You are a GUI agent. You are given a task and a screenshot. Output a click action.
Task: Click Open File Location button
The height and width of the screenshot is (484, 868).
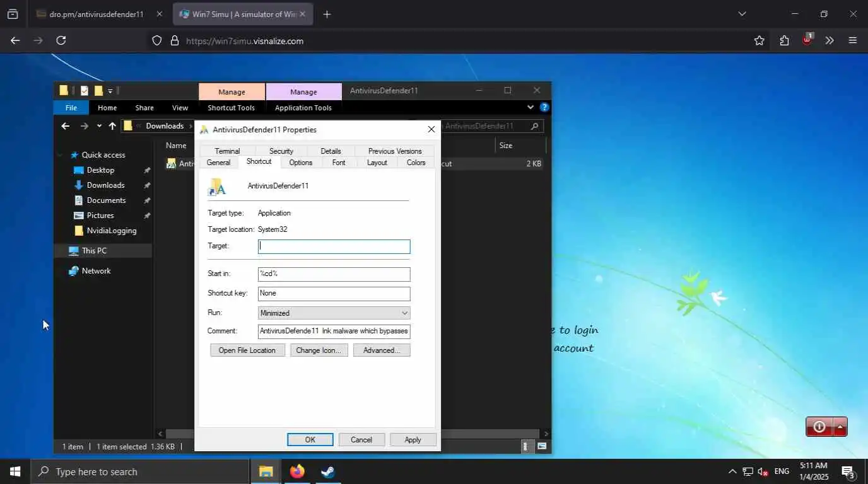click(x=247, y=350)
